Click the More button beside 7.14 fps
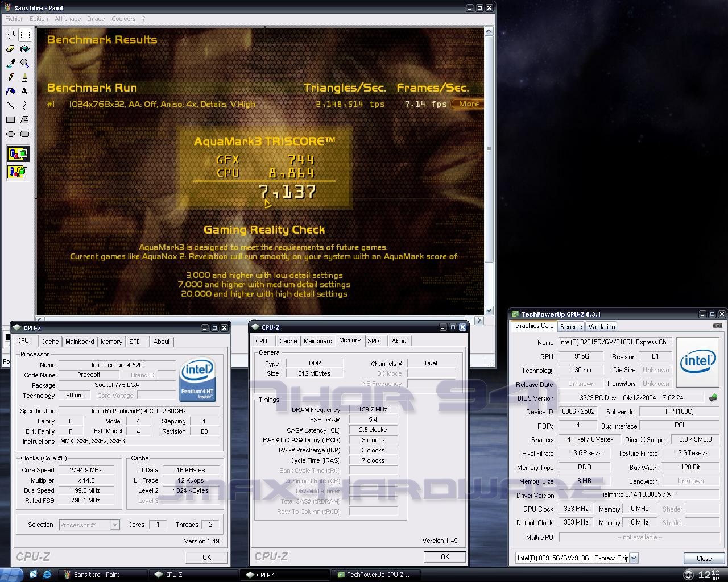 (469, 104)
